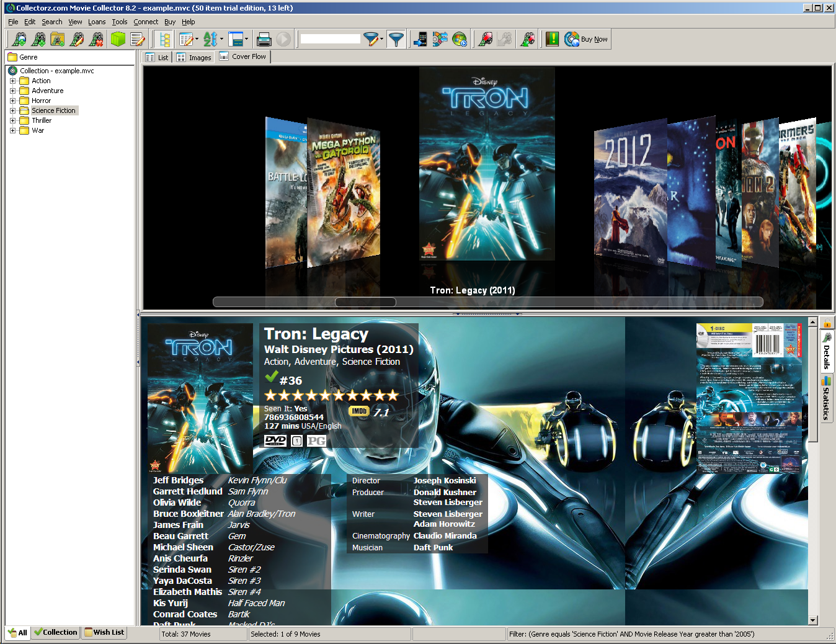
Task: Open director Joseph Kosinski link
Action: 445,481
